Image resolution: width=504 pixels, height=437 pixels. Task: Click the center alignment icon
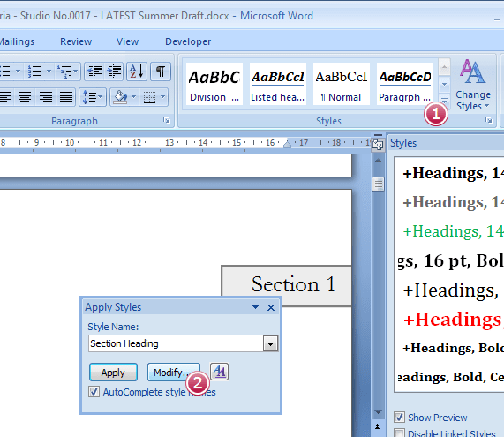tap(25, 97)
